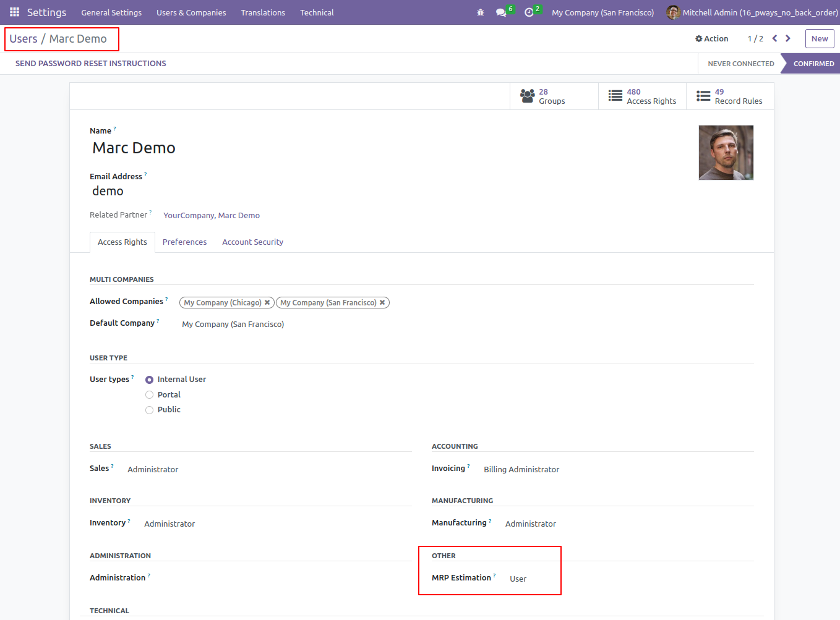Switch to the Preferences tab
This screenshot has height=620, width=840.
[184, 242]
